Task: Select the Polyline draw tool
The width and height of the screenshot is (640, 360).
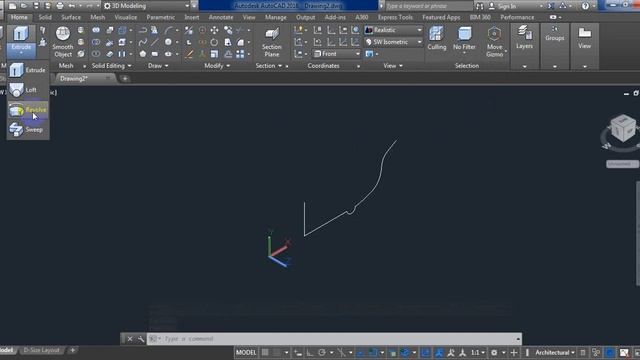Action: [x=142, y=30]
